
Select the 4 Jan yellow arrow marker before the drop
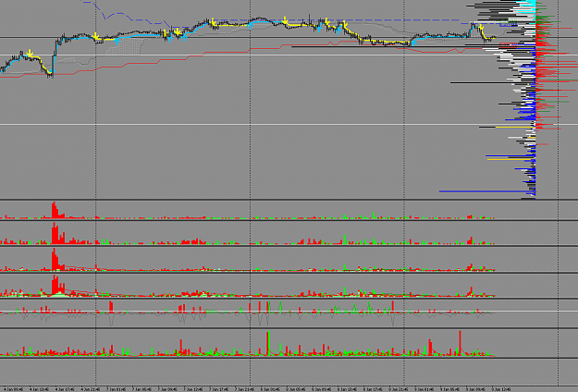click(29, 55)
